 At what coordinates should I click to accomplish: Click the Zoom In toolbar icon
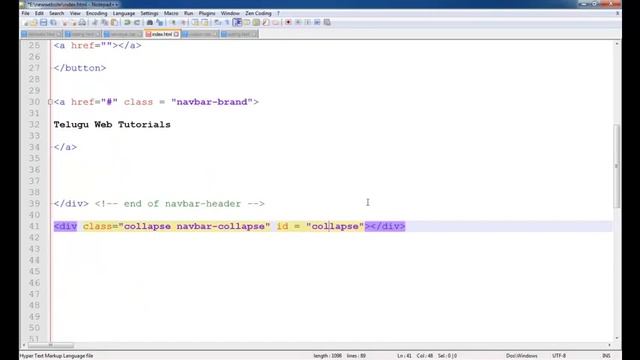[x=173, y=22]
